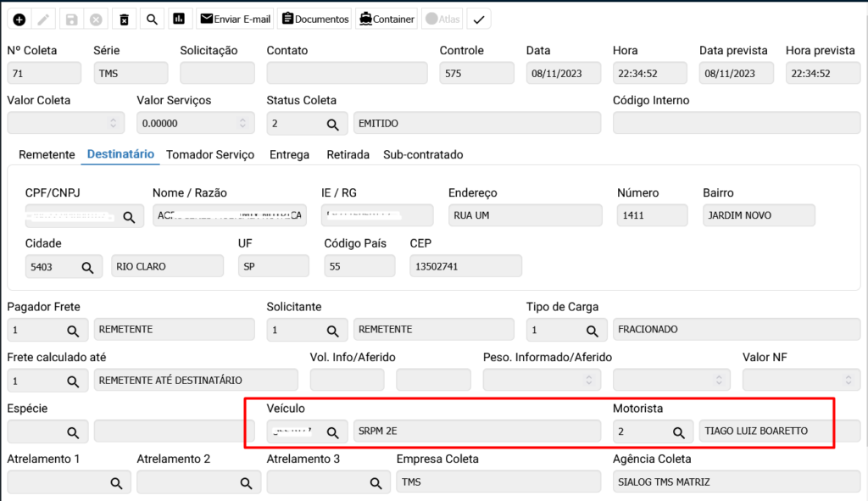Click the Motorista search magnifier icon
This screenshot has width=868, height=501.
click(x=679, y=431)
